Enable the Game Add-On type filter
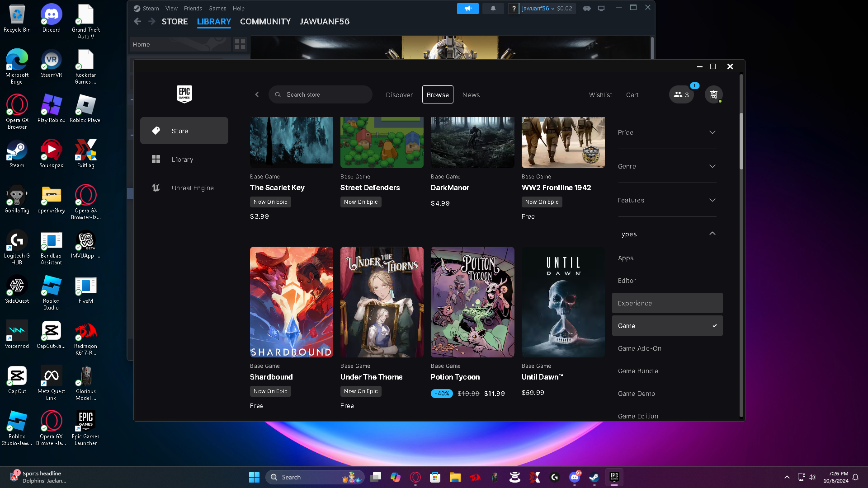Viewport: 868px width, 488px height. tap(640, 348)
